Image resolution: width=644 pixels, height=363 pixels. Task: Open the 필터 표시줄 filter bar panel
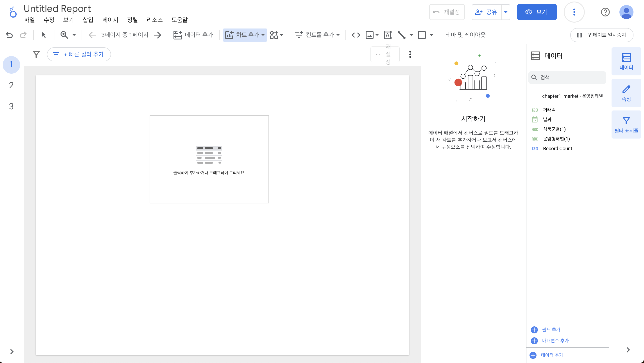[x=626, y=125]
